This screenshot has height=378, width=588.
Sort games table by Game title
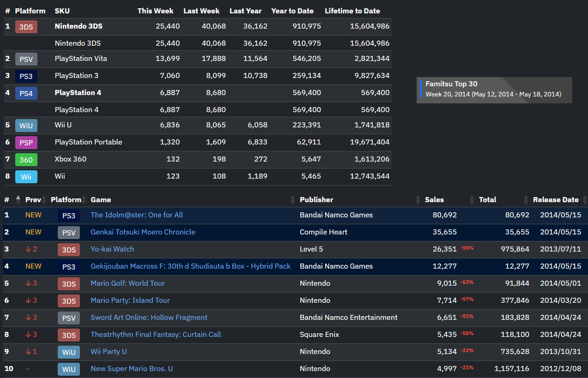pyautogui.click(x=193, y=200)
